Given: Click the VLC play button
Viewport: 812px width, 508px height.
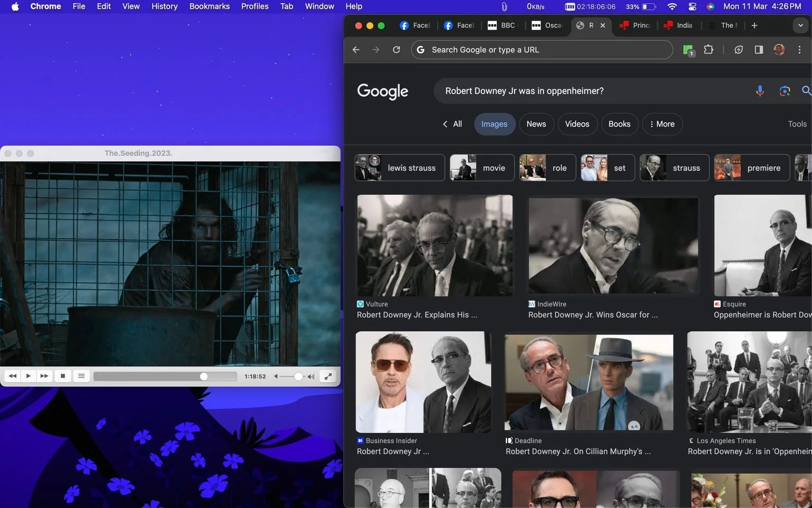Looking at the screenshot, I should coord(29,376).
